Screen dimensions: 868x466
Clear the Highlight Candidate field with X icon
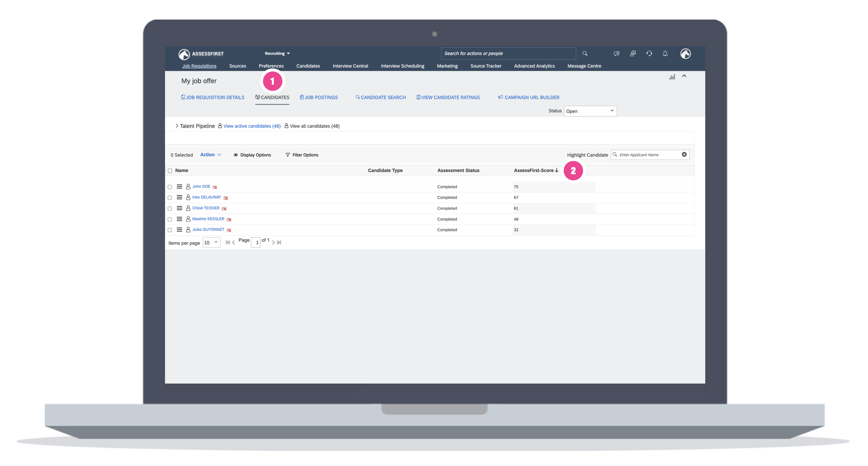click(684, 155)
